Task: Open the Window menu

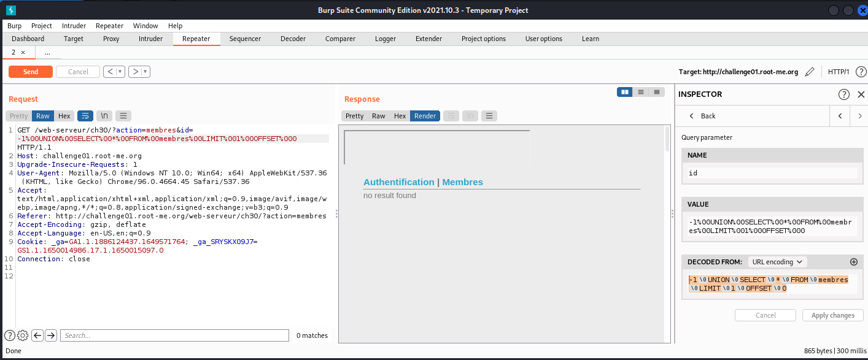Action: [145, 26]
